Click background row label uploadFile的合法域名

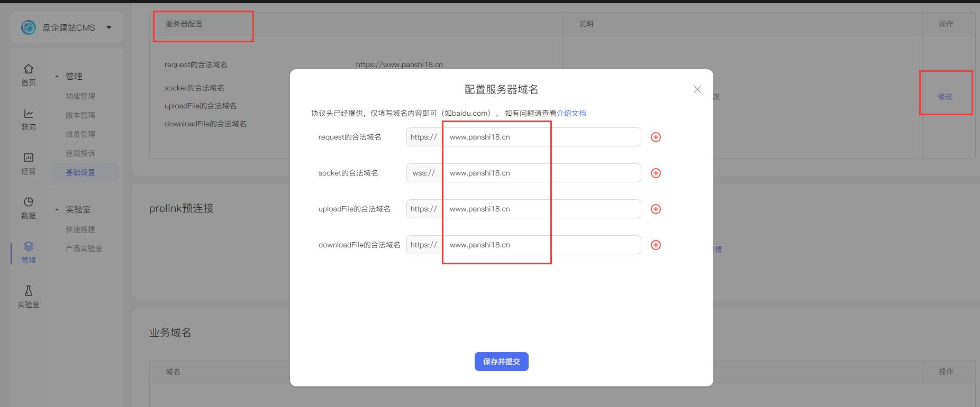tap(201, 106)
